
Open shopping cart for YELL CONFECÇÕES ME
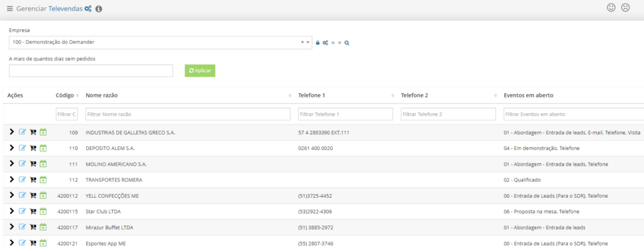coord(33,195)
